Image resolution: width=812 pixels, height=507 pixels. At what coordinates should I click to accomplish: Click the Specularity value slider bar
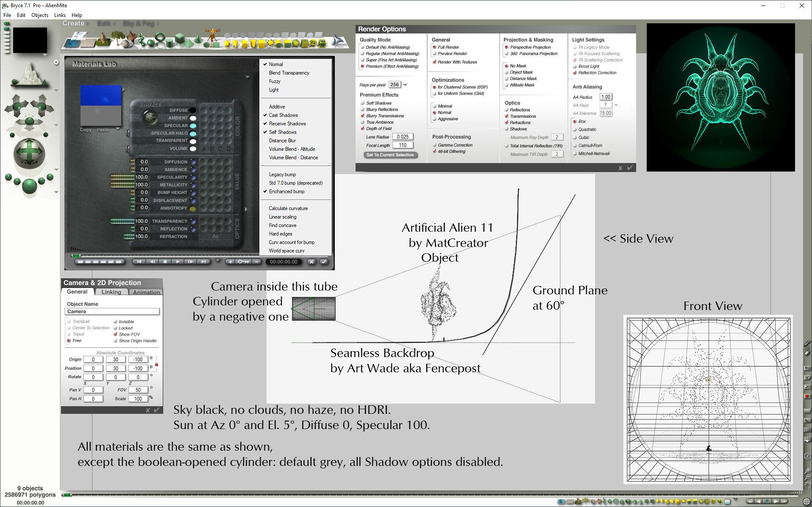122,177
